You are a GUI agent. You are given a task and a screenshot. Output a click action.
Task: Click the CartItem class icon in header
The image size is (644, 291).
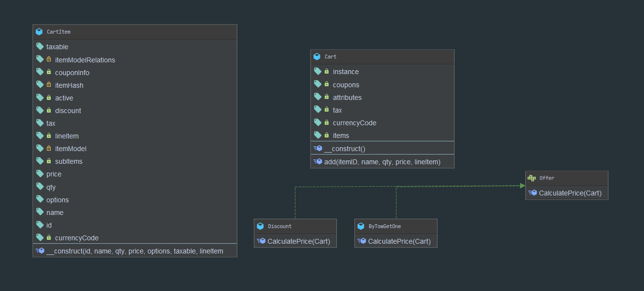pyautogui.click(x=39, y=32)
